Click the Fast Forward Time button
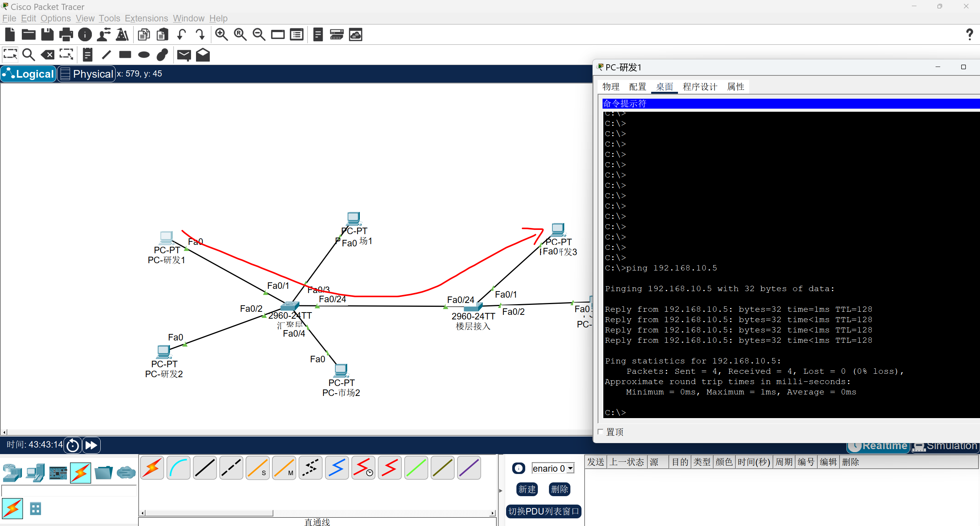980x526 pixels. [x=91, y=445]
